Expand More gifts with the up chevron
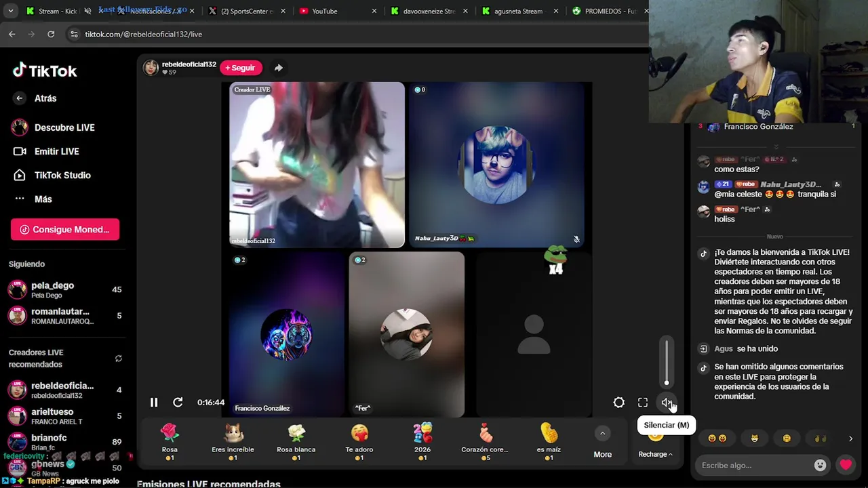The image size is (868, 488). 602,434
